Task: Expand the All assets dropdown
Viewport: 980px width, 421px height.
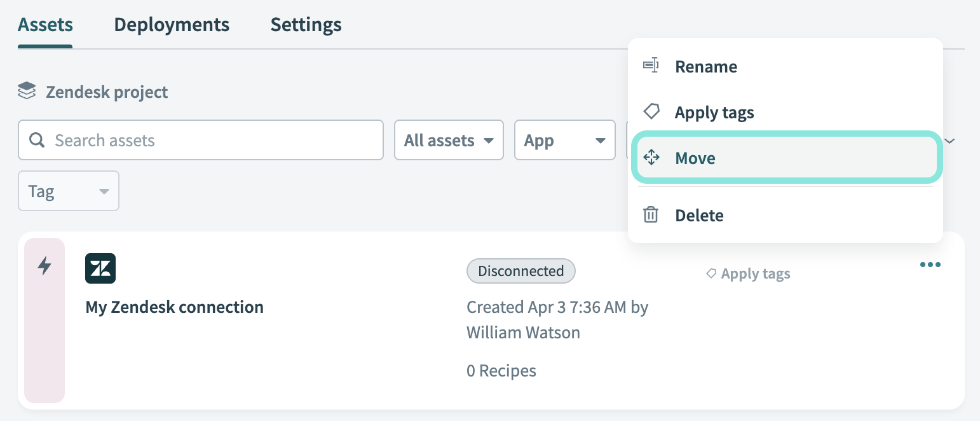Action: [449, 140]
